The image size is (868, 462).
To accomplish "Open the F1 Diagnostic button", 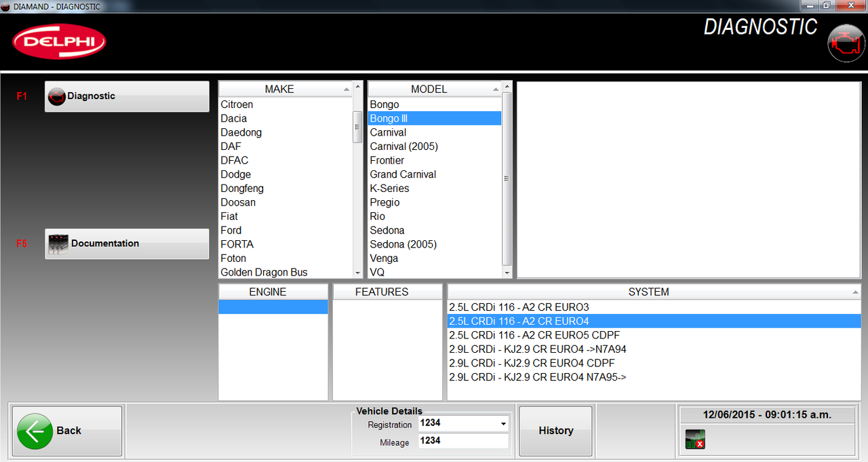I will click(127, 96).
